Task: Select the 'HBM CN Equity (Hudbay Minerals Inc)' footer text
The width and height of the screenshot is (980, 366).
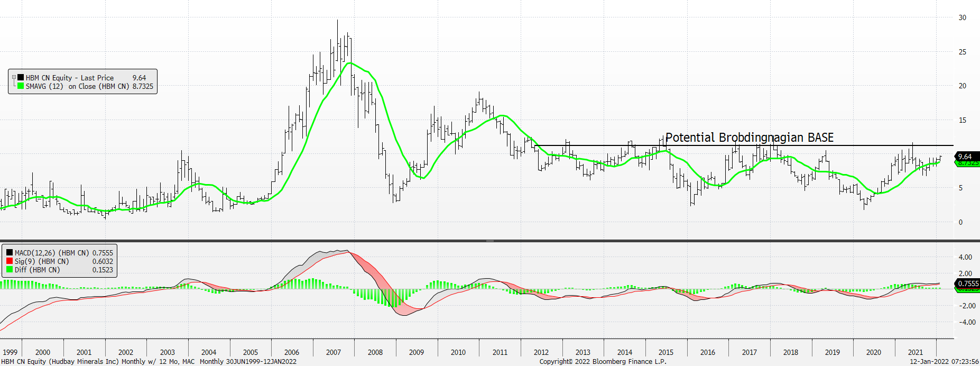Action: 60,362
